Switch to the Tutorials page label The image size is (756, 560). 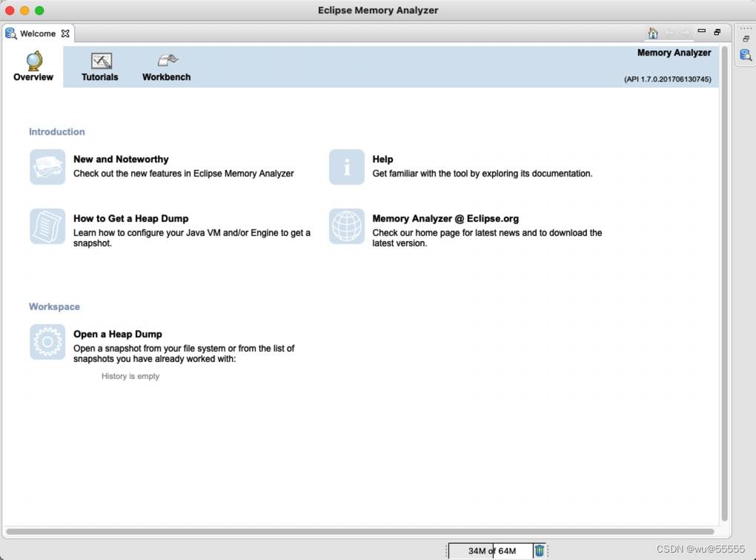tap(100, 77)
